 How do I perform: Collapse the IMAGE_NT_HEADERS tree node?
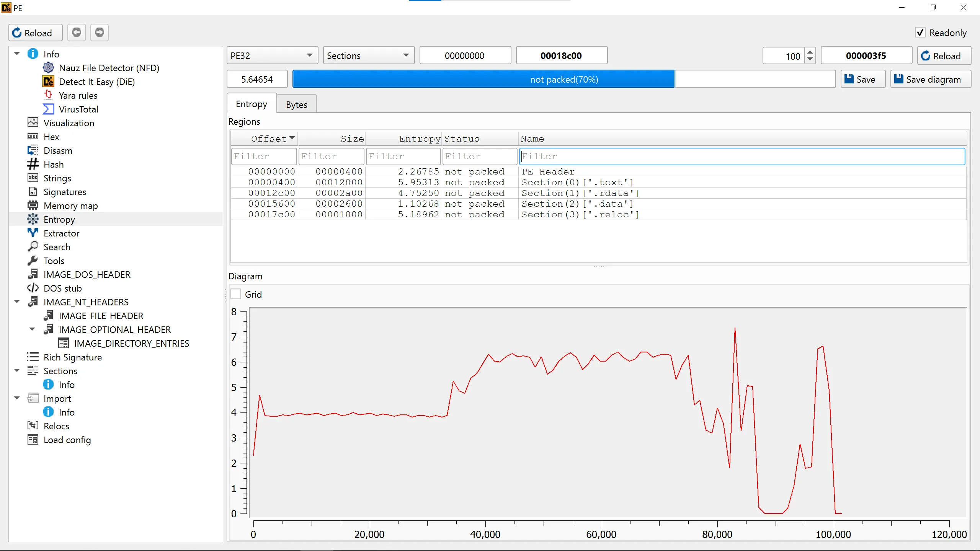tap(17, 302)
